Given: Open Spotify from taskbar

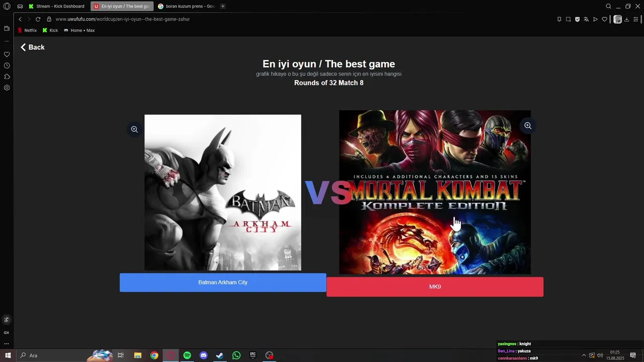Looking at the screenshot, I should coord(187,355).
